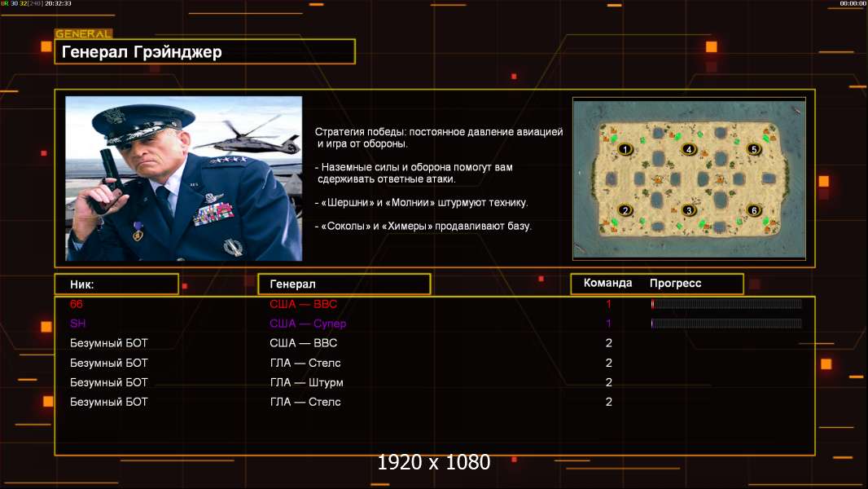Click the yellow GENERAL label tag
The width and height of the screenshot is (868, 489).
(83, 34)
